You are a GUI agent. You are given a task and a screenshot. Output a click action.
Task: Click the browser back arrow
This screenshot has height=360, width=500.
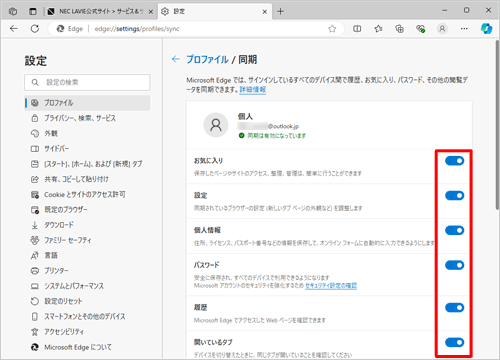click(x=14, y=29)
